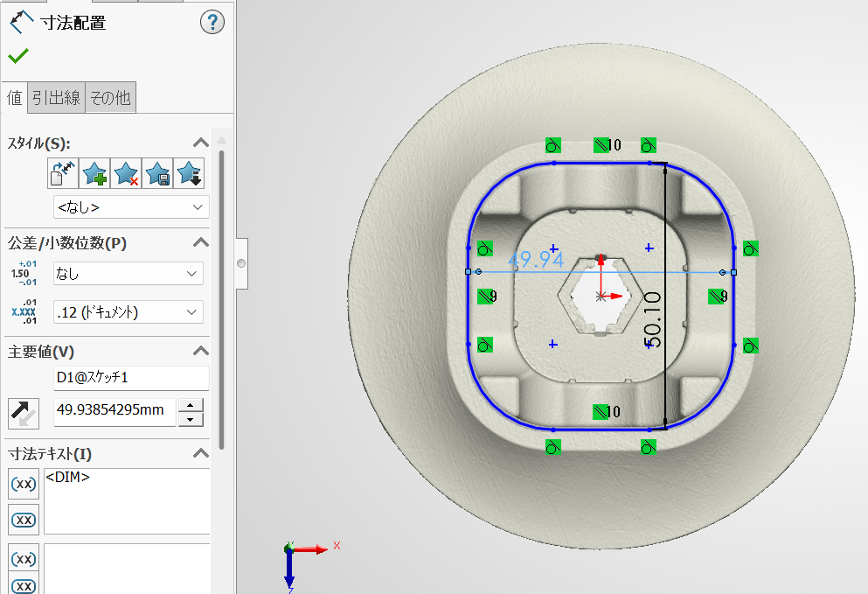Viewport: 868px width, 594px height.
Task: Toggle the inspection dimension rounded-box button
Action: [x=24, y=520]
